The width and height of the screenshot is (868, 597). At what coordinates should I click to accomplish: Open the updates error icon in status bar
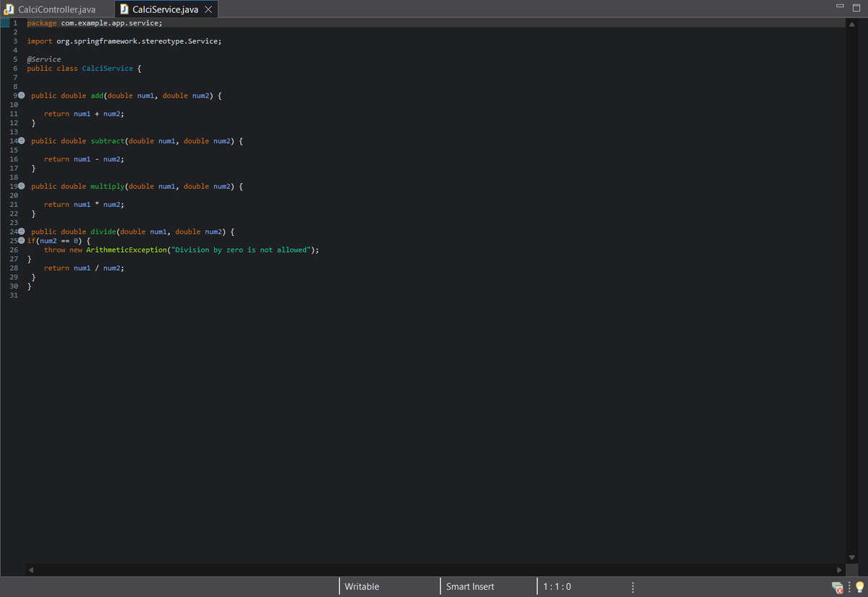tap(838, 587)
